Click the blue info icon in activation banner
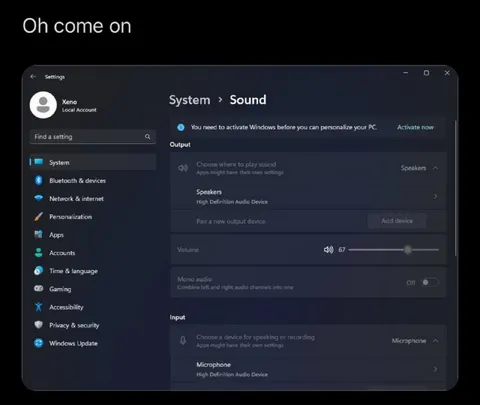 [181, 127]
